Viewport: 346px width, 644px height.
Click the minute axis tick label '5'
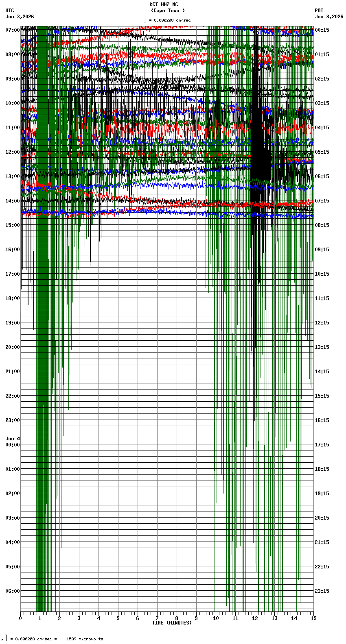pyautogui.click(x=118, y=618)
